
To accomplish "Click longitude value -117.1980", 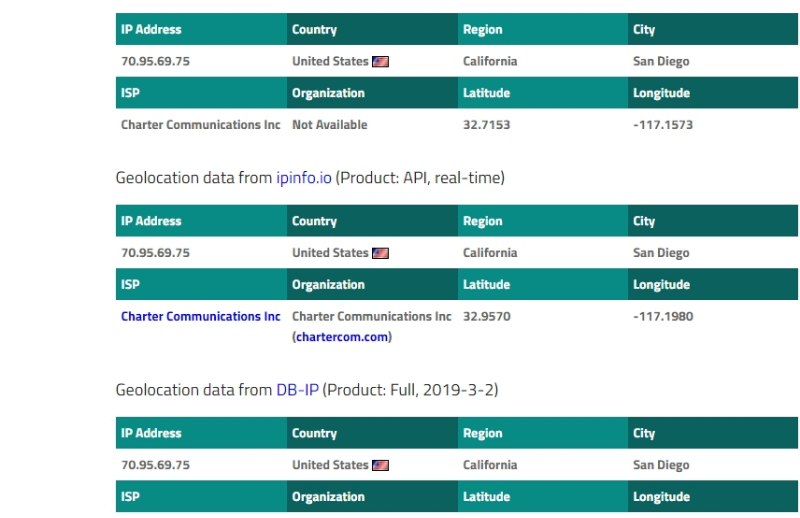I will [x=663, y=317].
